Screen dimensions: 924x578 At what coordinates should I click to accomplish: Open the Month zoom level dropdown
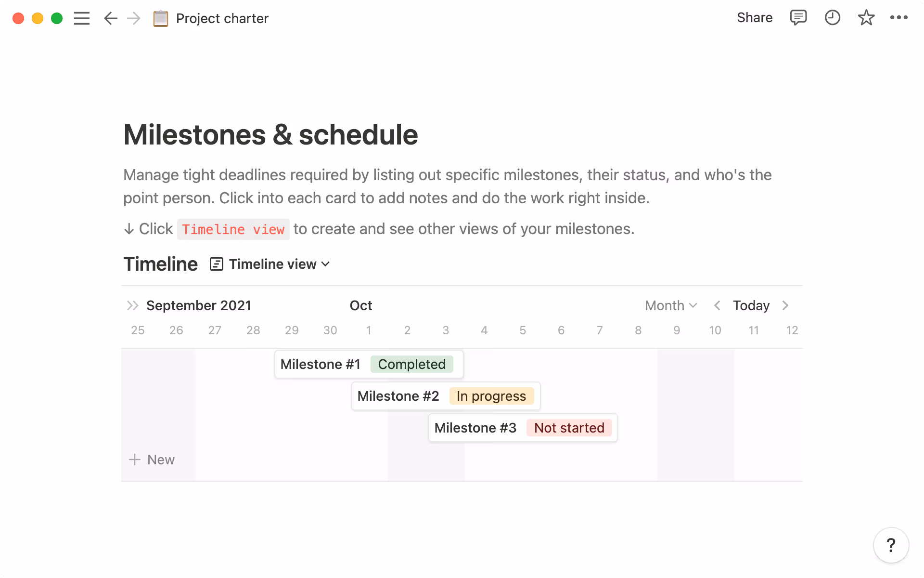(670, 305)
